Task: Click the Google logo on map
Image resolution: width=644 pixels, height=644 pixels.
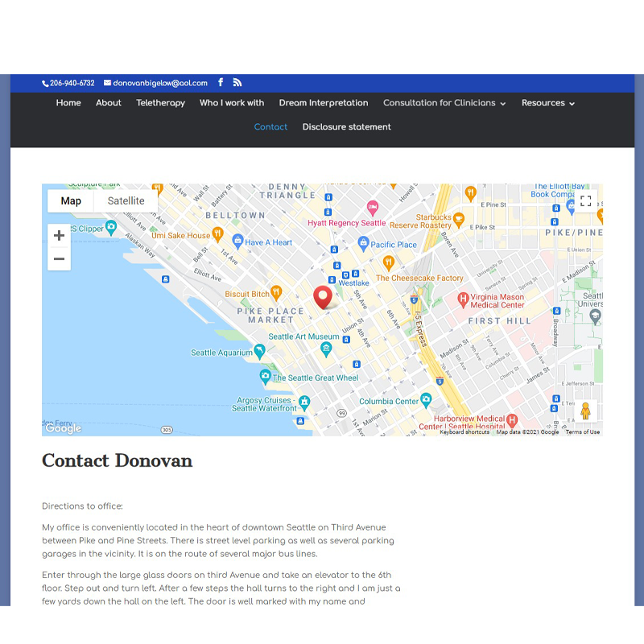Action: [64, 428]
